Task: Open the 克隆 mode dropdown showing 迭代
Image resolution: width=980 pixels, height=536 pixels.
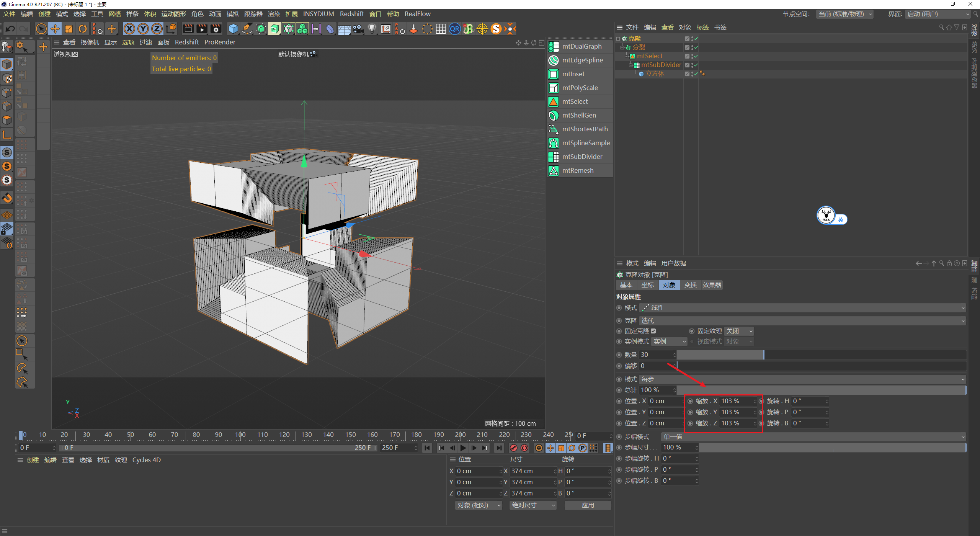Action: pos(802,321)
